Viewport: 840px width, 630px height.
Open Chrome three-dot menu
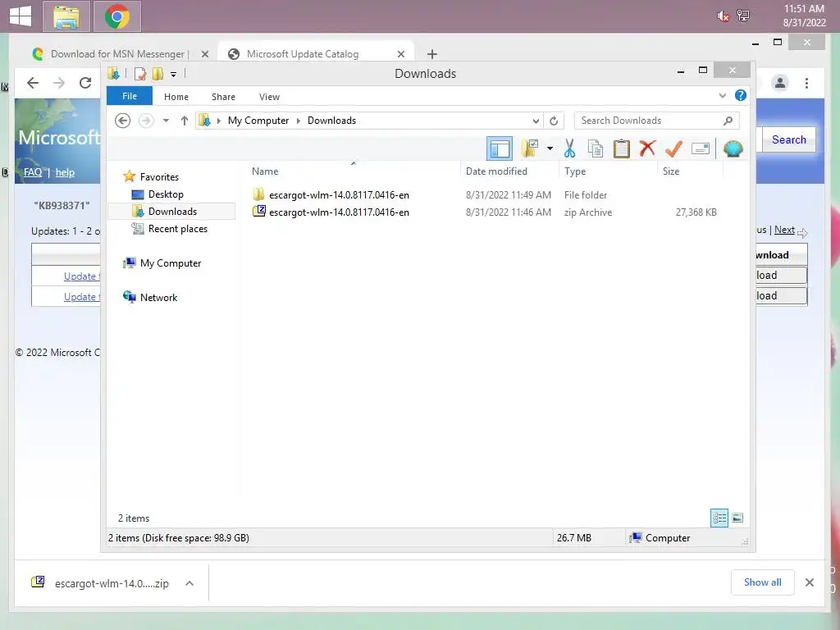806,83
